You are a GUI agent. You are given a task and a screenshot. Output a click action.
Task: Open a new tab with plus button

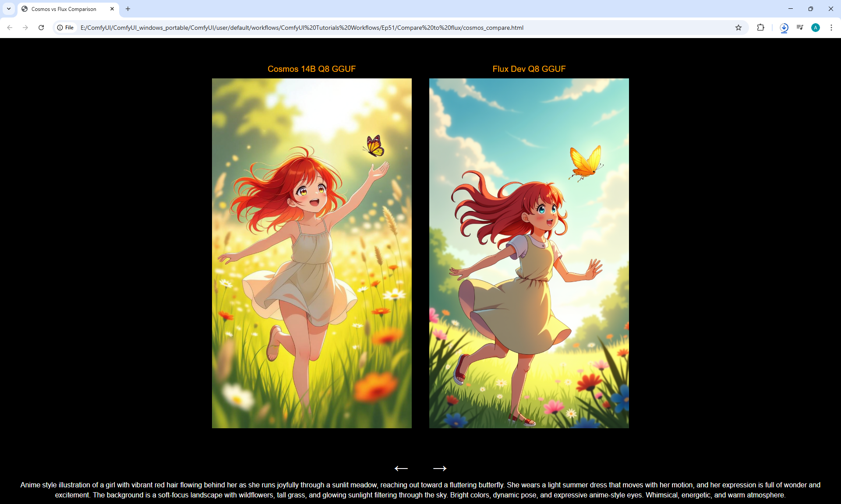point(128,9)
